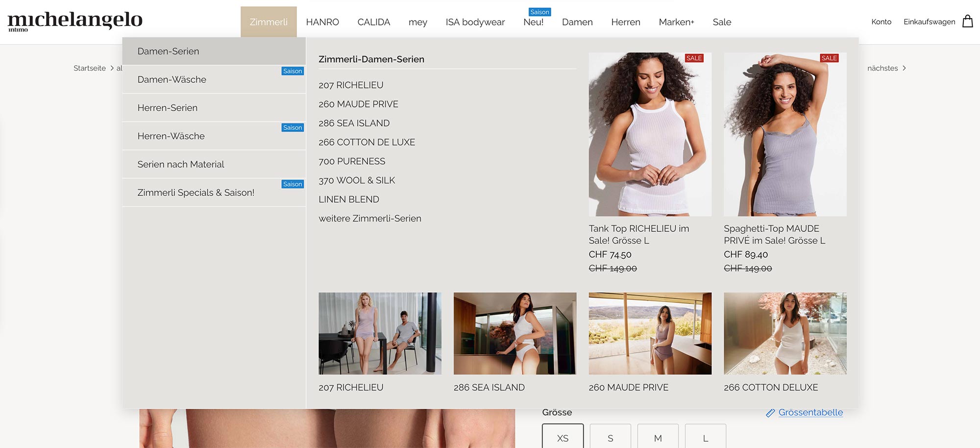Open the 266 COTTON DELUXE thumbnail image
The image size is (980, 448).
click(x=785, y=333)
